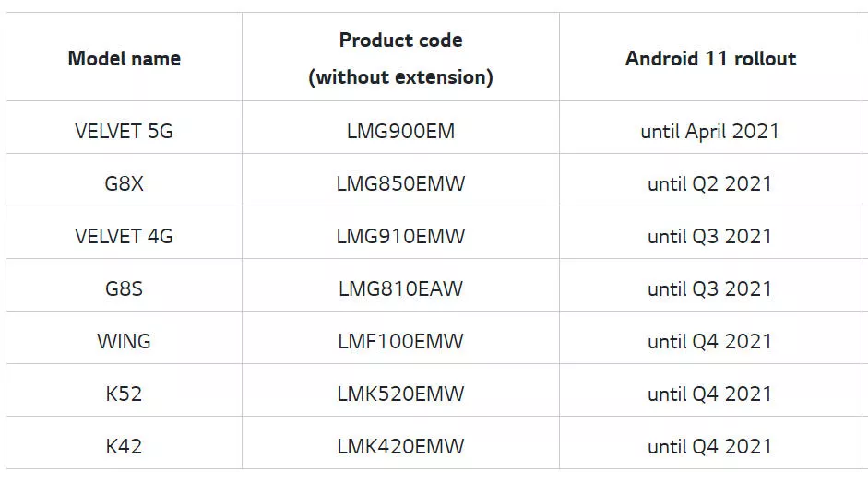The image size is (868, 482).
Task: Select the VELVET 4G model cell
Action: pyautogui.click(x=124, y=236)
